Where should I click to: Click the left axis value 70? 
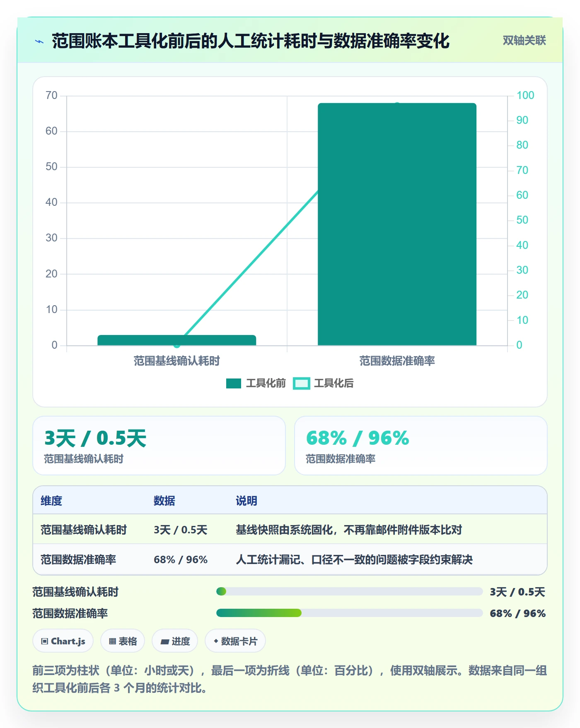coord(52,95)
